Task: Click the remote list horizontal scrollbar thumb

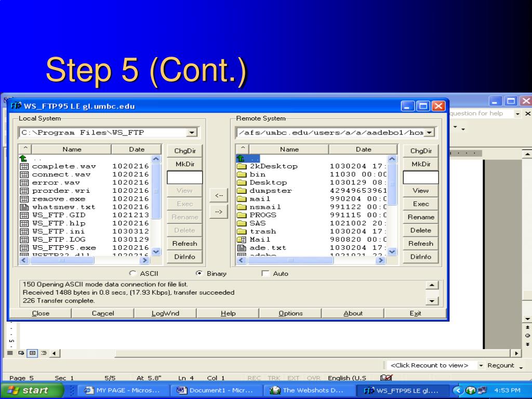Action: pos(290,260)
